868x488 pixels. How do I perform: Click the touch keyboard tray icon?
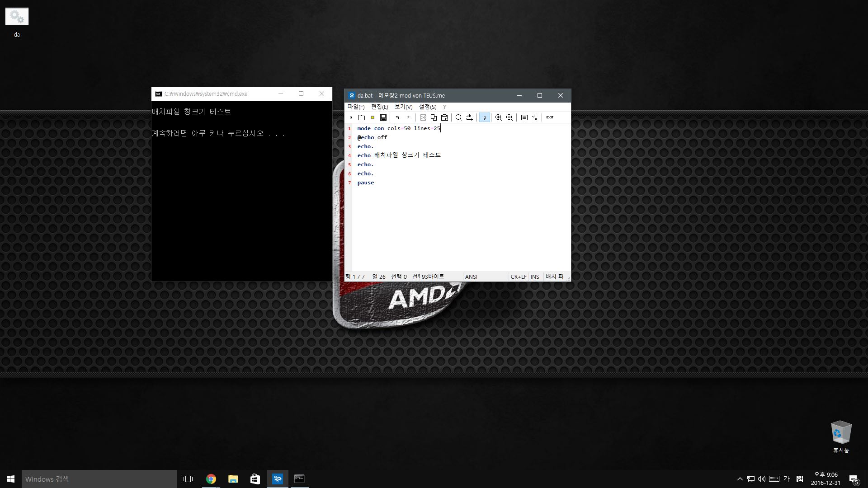pyautogui.click(x=774, y=479)
